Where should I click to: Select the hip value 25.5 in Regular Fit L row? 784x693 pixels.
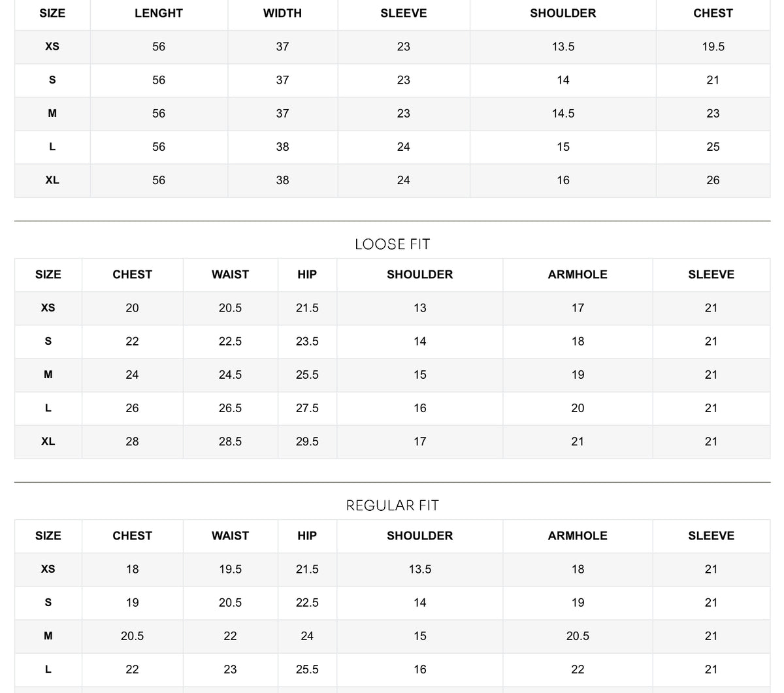[x=307, y=669]
